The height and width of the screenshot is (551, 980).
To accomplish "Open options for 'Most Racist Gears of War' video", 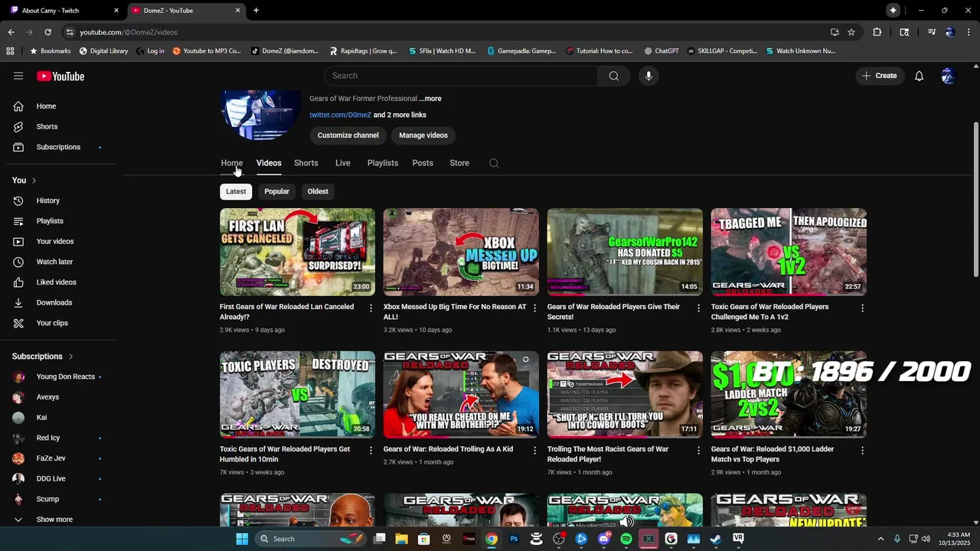I will [698, 451].
